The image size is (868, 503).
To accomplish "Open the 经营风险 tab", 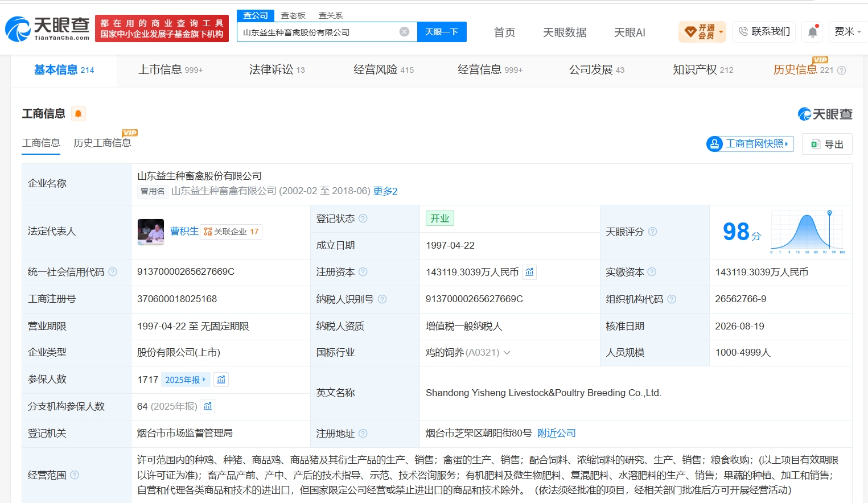I will click(384, 70).
